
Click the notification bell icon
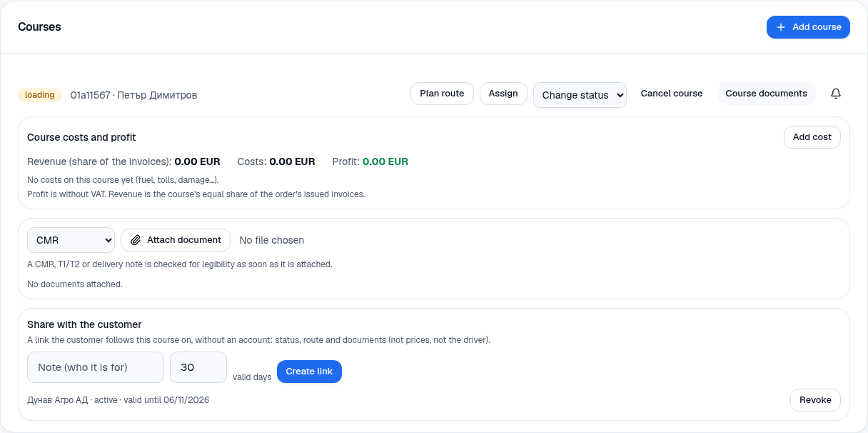point(836,94)
